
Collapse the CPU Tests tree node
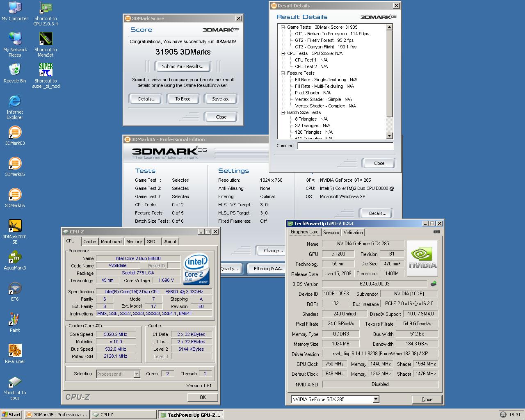coord(283,53)
